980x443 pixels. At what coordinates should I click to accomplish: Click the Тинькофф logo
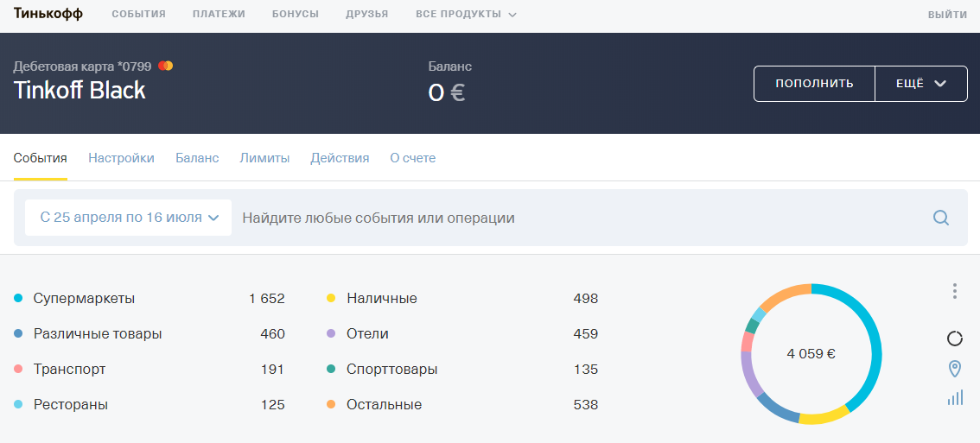(x=48, y=14)
